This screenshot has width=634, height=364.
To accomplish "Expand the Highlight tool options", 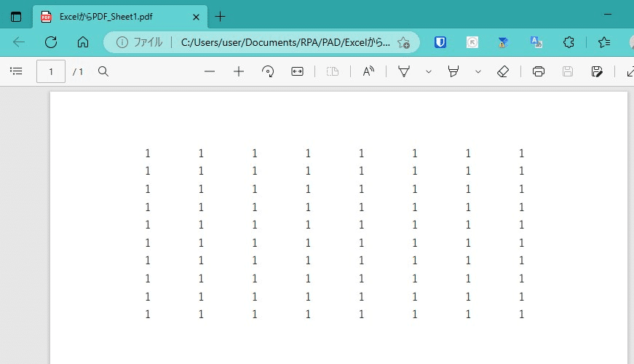I will pyautogui.click(x=478, y=71).
